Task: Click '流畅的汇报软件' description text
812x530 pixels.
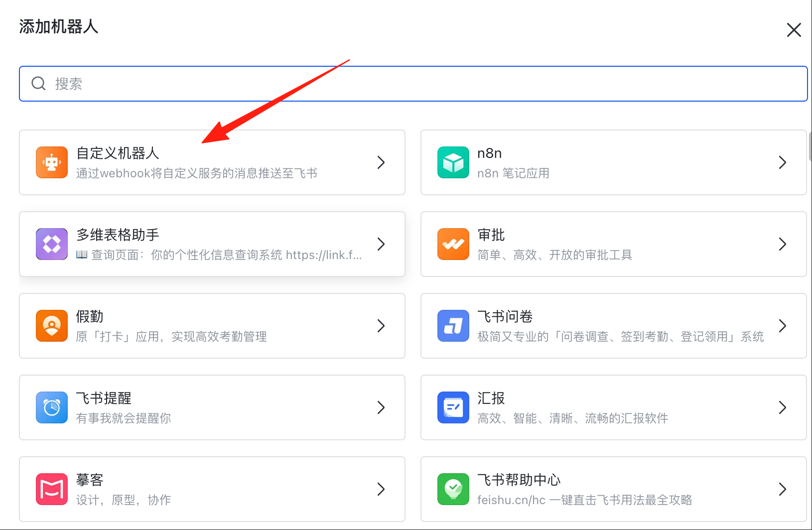Action: click(627, 418)
